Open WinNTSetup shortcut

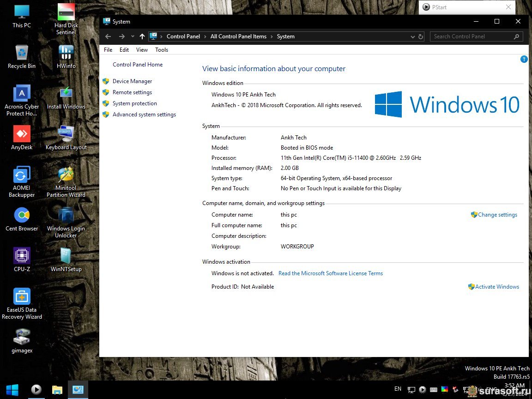(66, 260)
